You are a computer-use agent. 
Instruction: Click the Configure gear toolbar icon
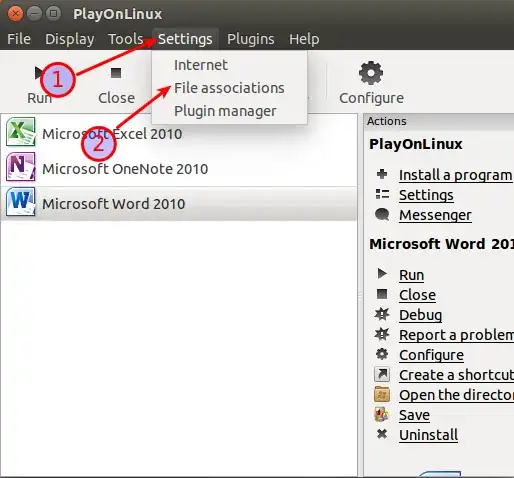[x=371, y=73]
